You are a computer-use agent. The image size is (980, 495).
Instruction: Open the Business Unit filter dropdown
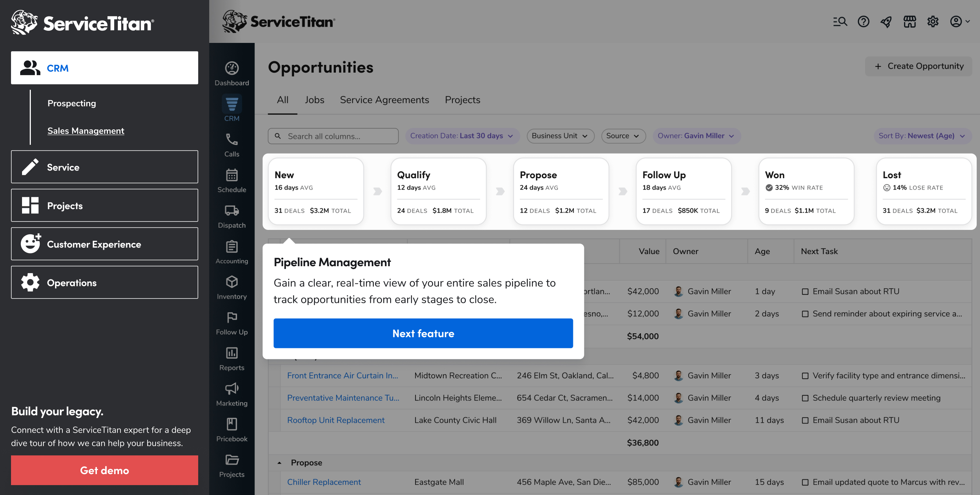click(560, 136)
